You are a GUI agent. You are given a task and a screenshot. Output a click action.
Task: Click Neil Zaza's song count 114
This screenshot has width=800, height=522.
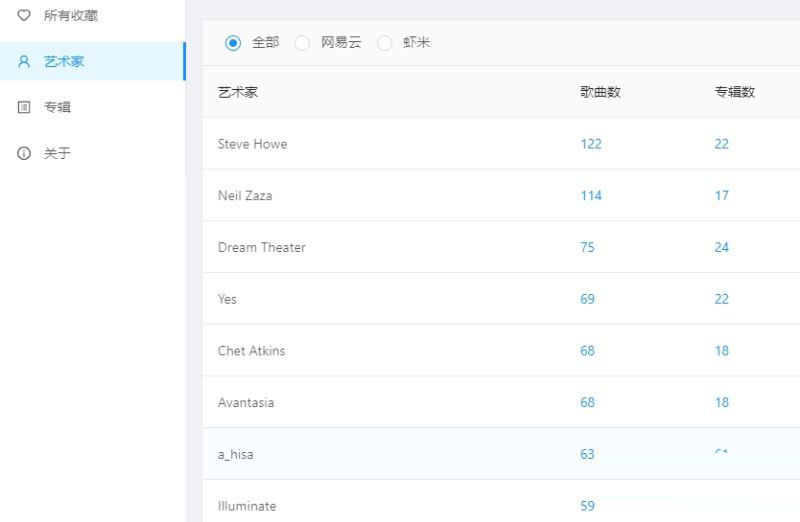pos(590,196)
